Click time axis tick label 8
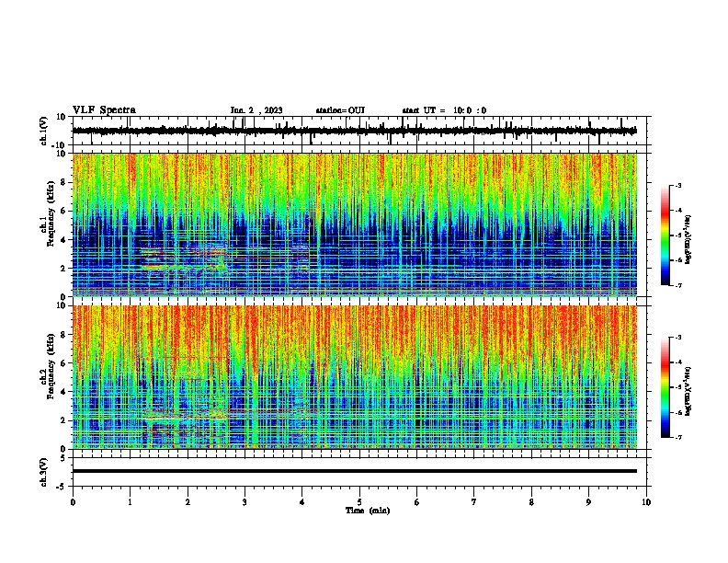728x563 pixels. (531, 502)
